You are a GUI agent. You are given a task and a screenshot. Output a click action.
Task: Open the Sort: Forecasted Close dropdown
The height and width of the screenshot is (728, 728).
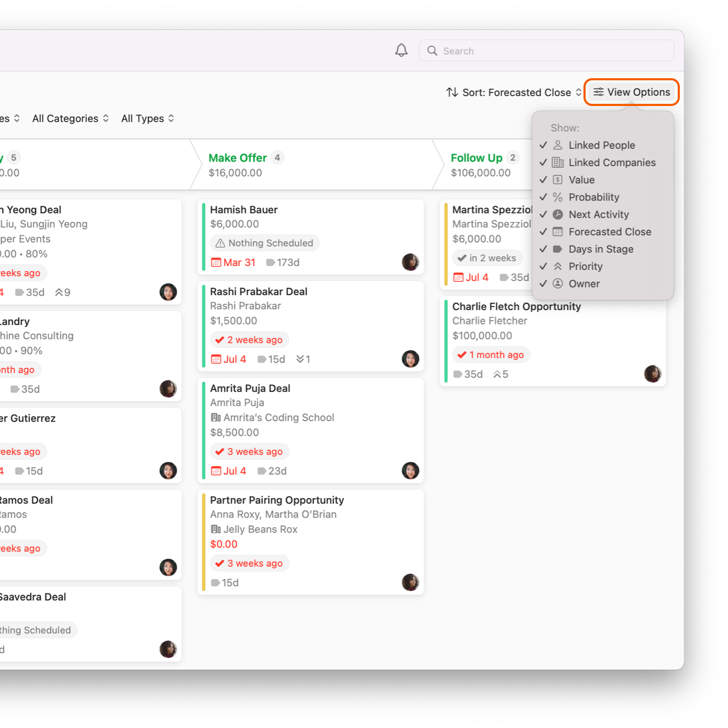tap(513, 93)
